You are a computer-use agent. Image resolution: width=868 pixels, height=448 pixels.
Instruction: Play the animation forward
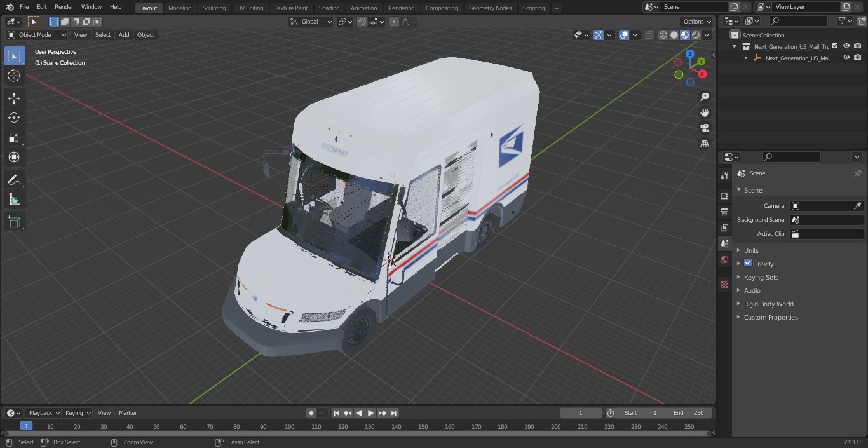(370, 413)
